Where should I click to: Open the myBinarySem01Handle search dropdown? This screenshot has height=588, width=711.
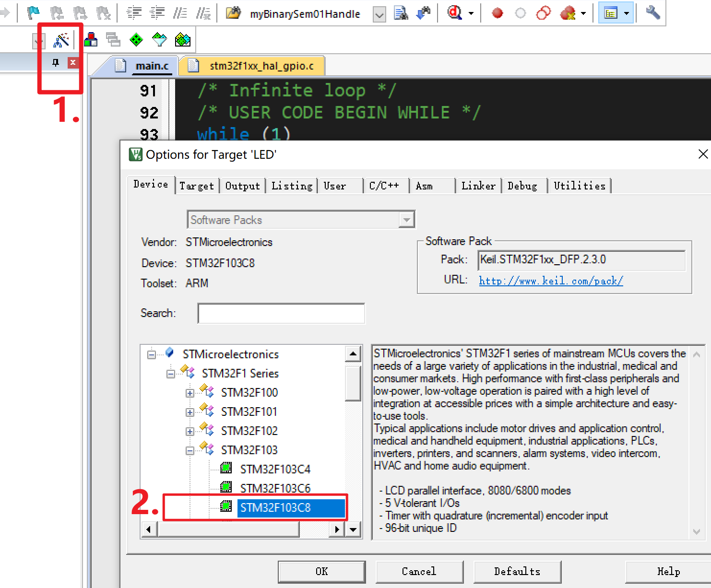[x=379, y=15]
